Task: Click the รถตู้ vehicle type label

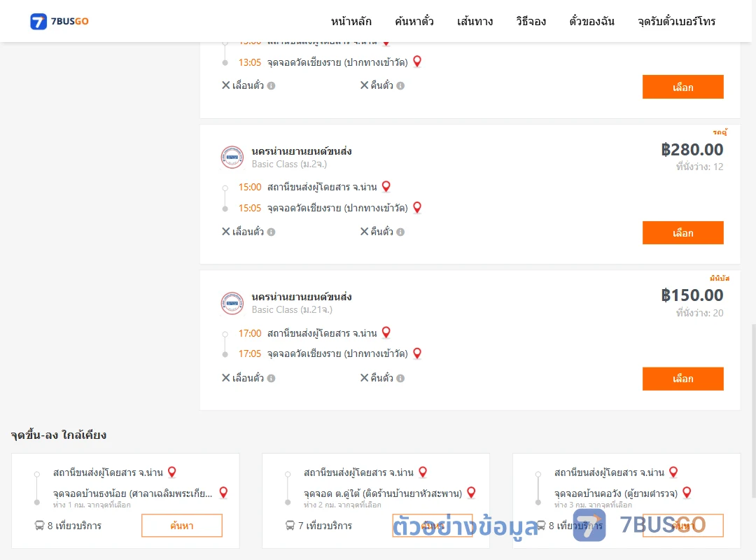Action: click(720, 132)
